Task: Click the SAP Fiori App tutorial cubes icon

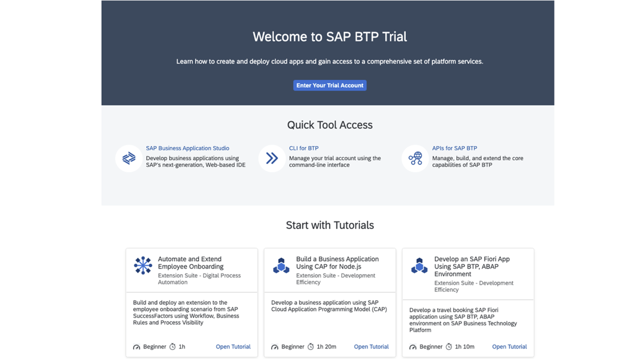Action: (x=419, y=266)
